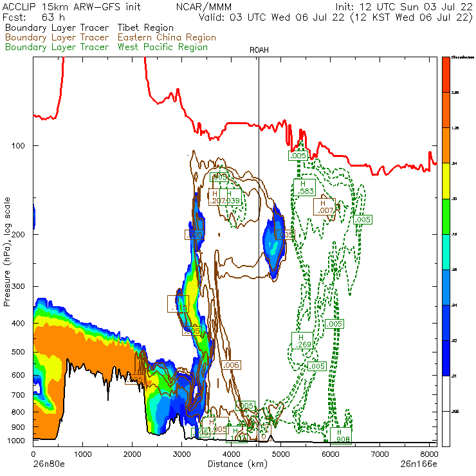The width and height of the screenshot is (476, 476).
Task: Click the '700' pressure axis tick label
Action: [x=18, y=395]
